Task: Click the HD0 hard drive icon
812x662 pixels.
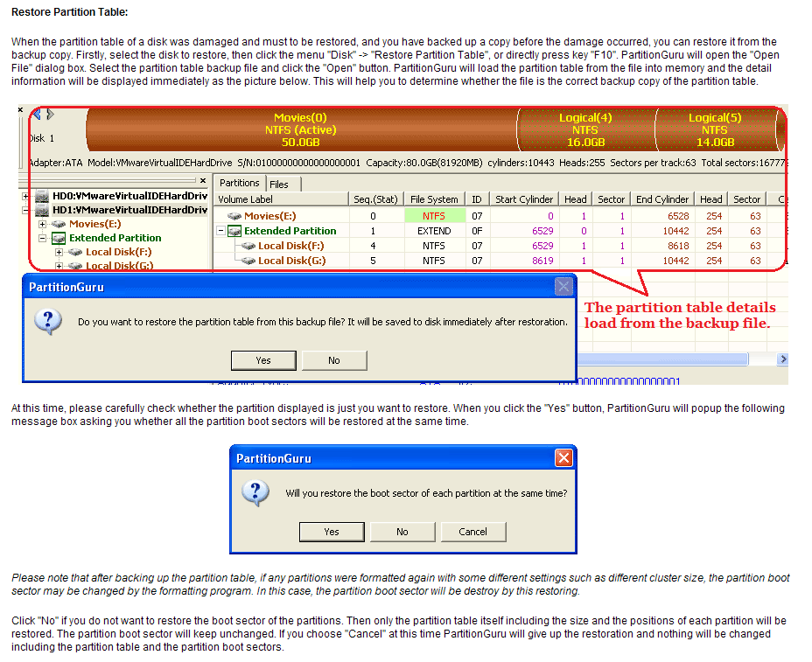Action: [42, 196]
